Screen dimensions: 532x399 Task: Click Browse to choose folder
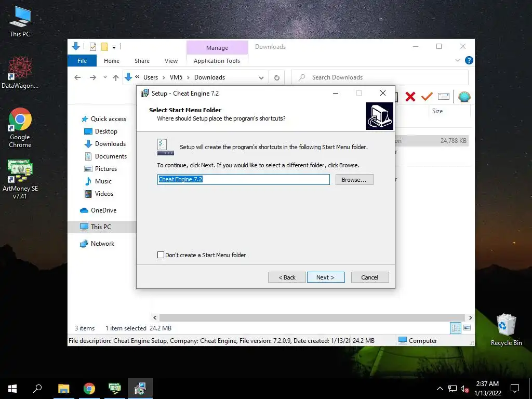(354, 179)
